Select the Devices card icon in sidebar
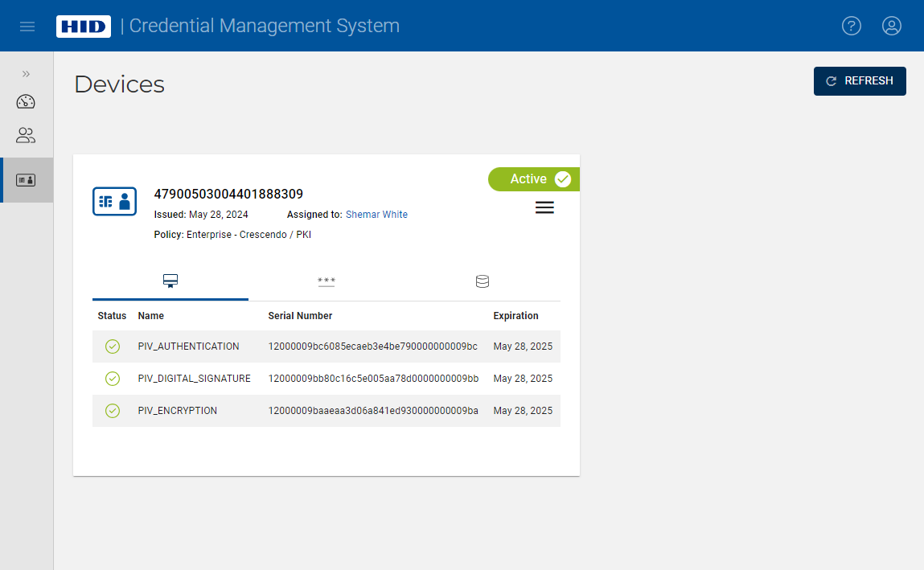Image resolution: width=924 pixels, height=570 pixels. [x=26, y=180]
